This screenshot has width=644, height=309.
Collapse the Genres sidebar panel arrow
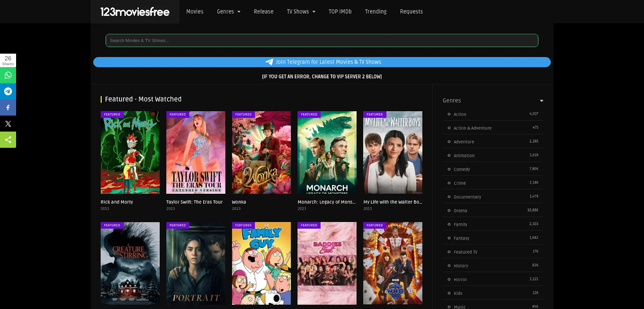coord(541,101)
